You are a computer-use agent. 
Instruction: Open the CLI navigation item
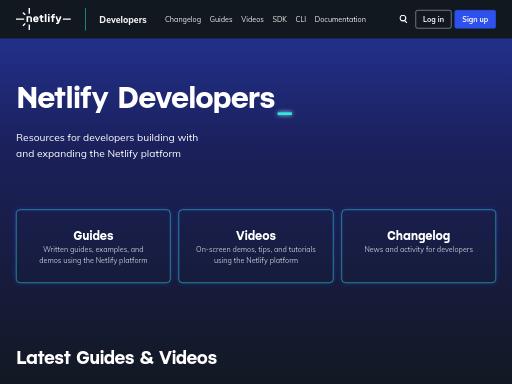click(301, 19)
